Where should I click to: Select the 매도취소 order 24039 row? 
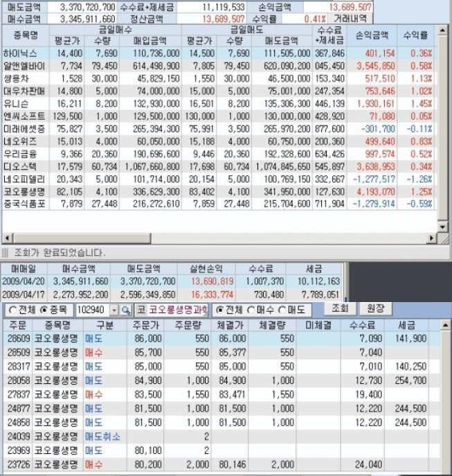pyautogui.click(x=222, y=437)
